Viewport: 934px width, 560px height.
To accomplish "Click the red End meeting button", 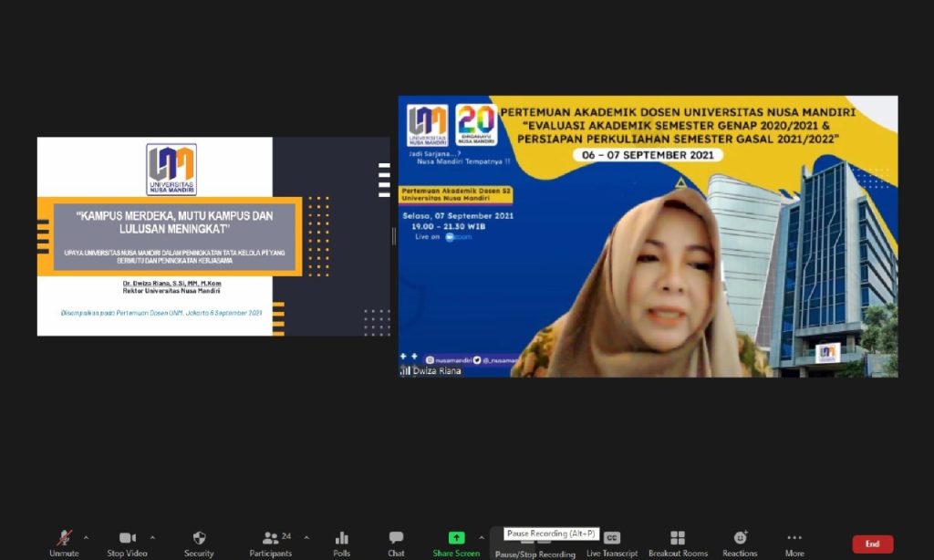I will pos(873,544).
